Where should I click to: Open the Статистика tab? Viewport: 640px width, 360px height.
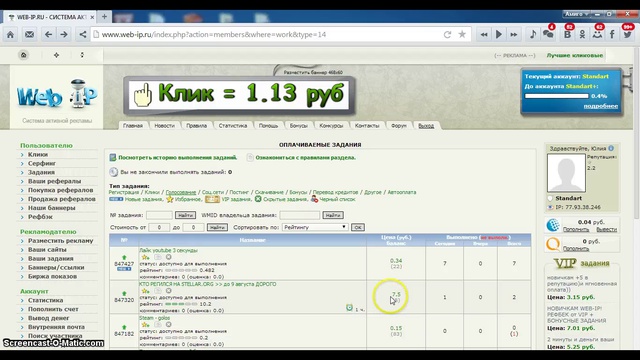[233, 126]
